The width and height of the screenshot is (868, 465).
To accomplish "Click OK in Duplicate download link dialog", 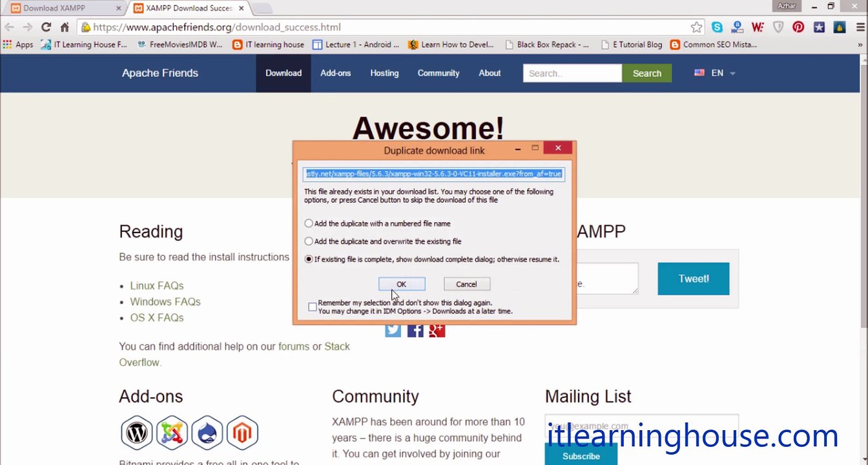I will [401, 284].
